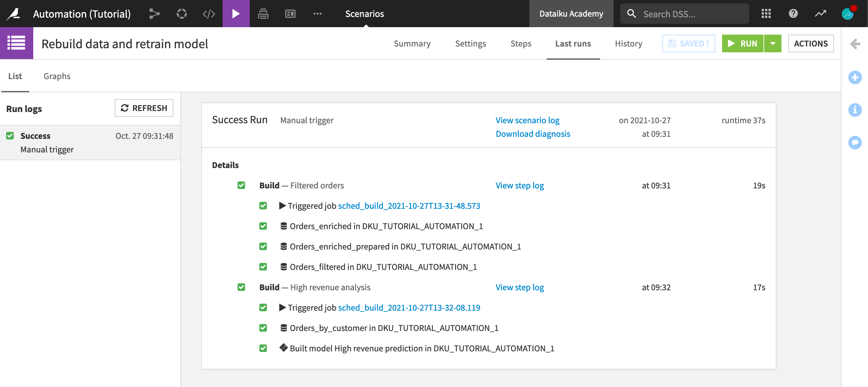Click the check next to second Triggered job
Screen dimensions: 868x387
263,308
